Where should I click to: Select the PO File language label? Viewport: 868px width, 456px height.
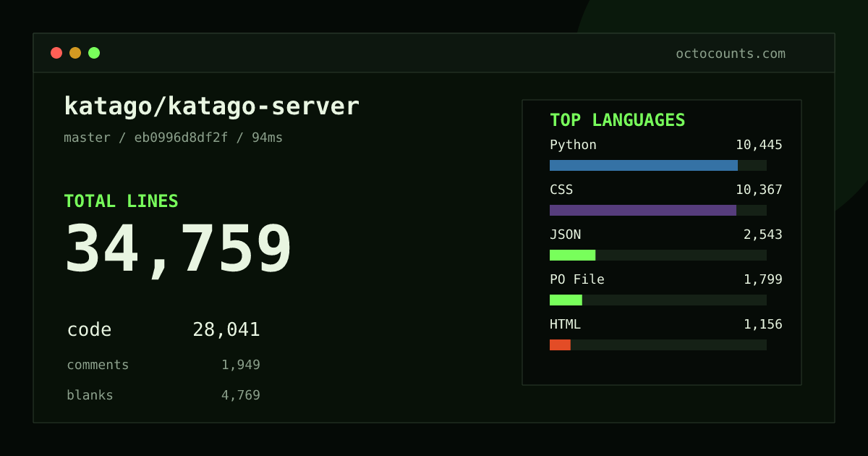[577, 279]
